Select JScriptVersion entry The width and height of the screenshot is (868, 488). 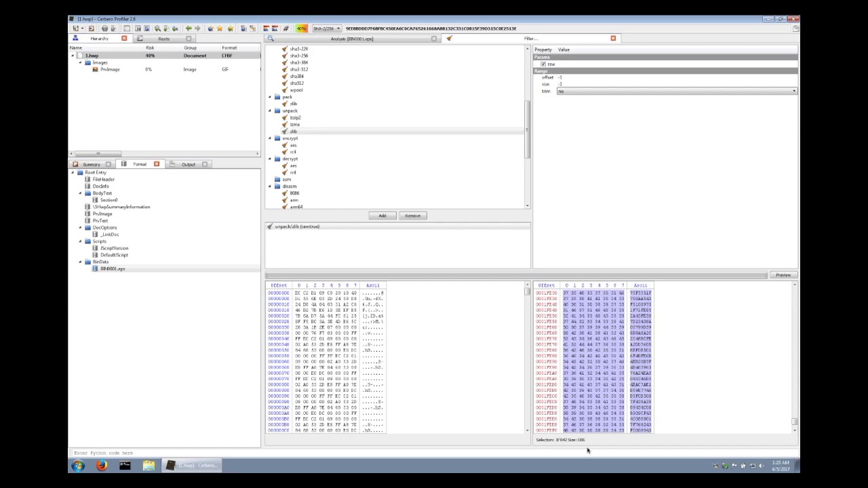pos(114,248)
